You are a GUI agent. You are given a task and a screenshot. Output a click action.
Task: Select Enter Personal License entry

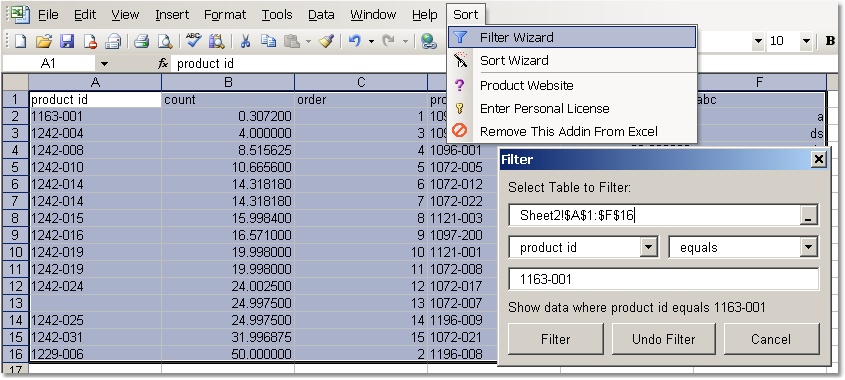572,108
